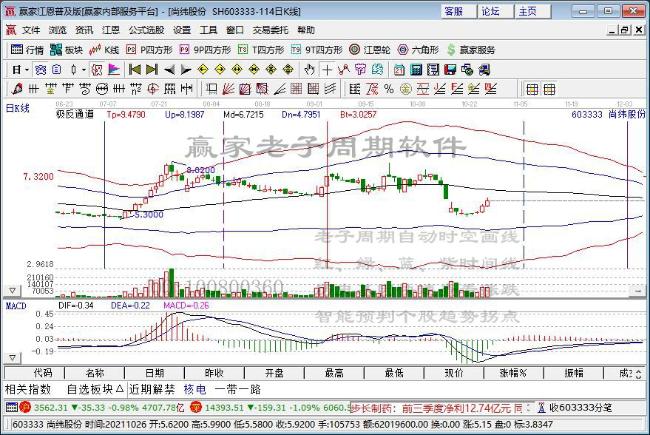Viewport: 650px width, 435px height.
Task: Click the 客服 button in title bar
Action: pos(458,11)
